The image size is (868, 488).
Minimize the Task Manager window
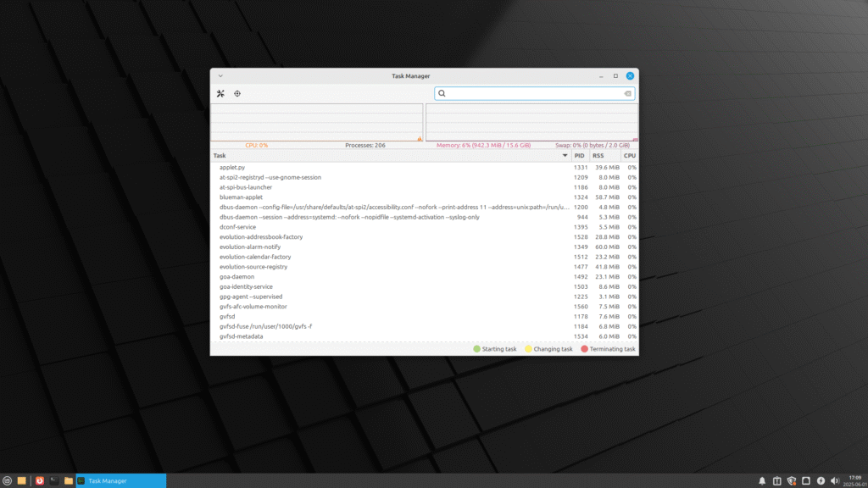click(x=601, y=76)
